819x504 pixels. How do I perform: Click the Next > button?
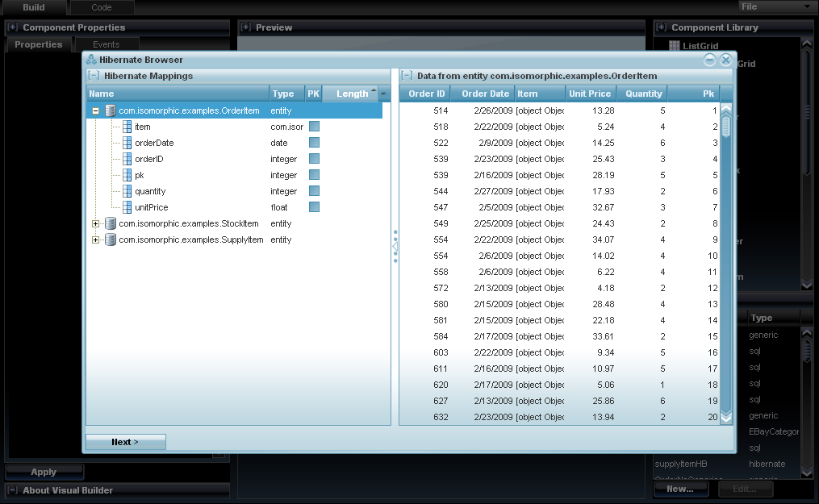pyautogui.click(x=125, y=442)
